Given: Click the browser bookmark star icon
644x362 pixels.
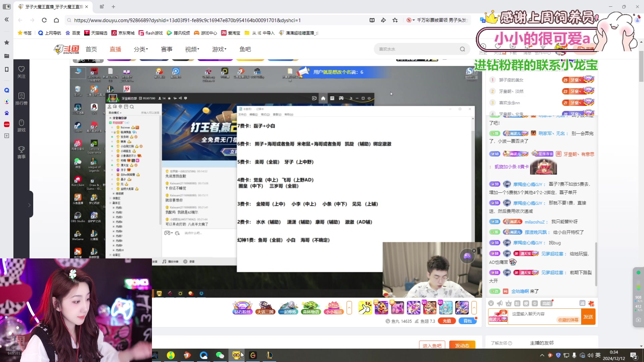Looking at the screenshot, I should point(395,20).
